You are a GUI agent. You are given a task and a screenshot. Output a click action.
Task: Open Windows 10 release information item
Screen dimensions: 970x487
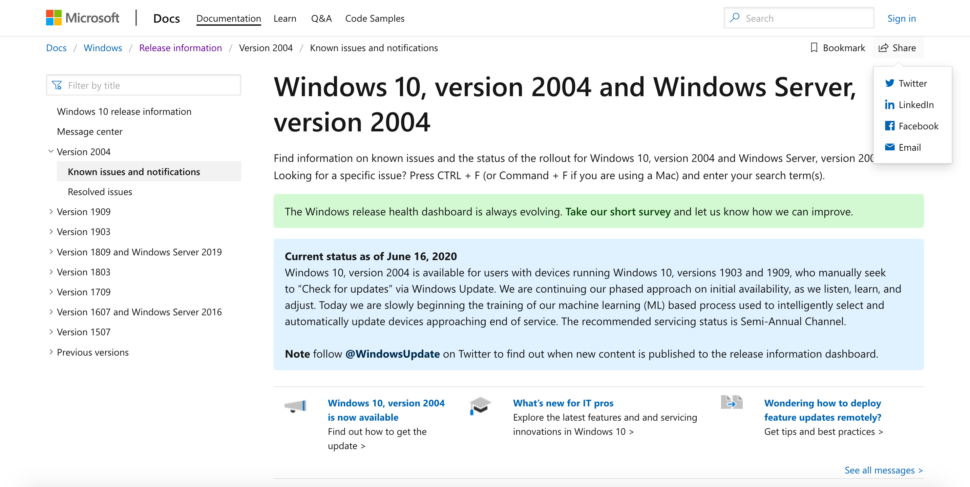coord(124,111)
